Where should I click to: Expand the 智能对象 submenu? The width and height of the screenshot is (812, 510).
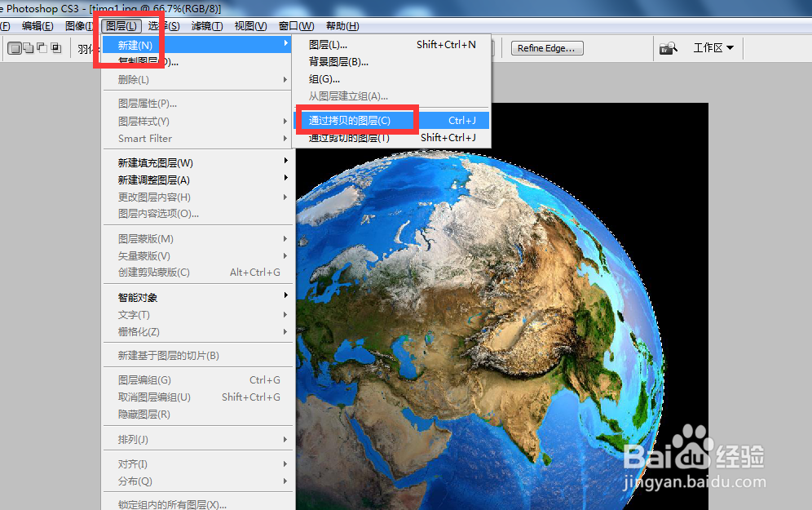(x=197, y=298)
